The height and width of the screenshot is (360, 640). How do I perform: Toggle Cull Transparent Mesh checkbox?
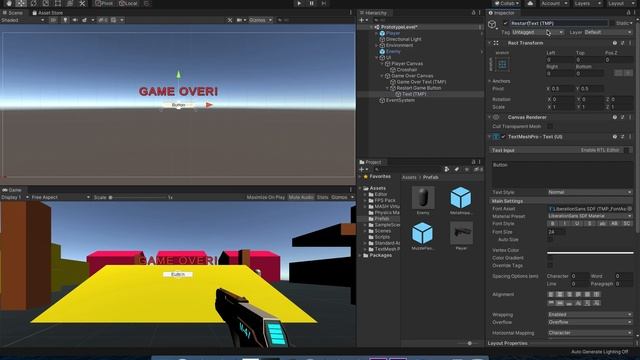tap(550, 127)
